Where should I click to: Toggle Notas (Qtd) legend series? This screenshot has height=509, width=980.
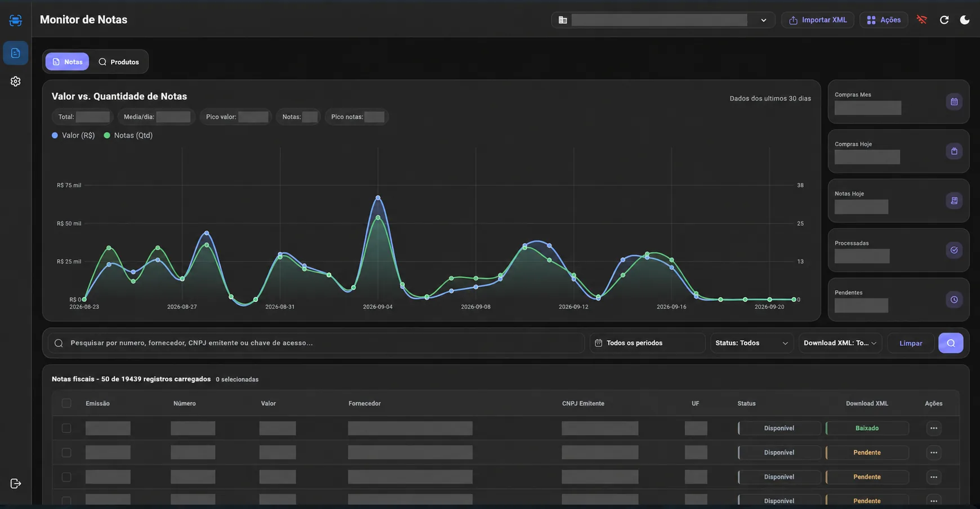pyautogui.click(x=128, y=135)
